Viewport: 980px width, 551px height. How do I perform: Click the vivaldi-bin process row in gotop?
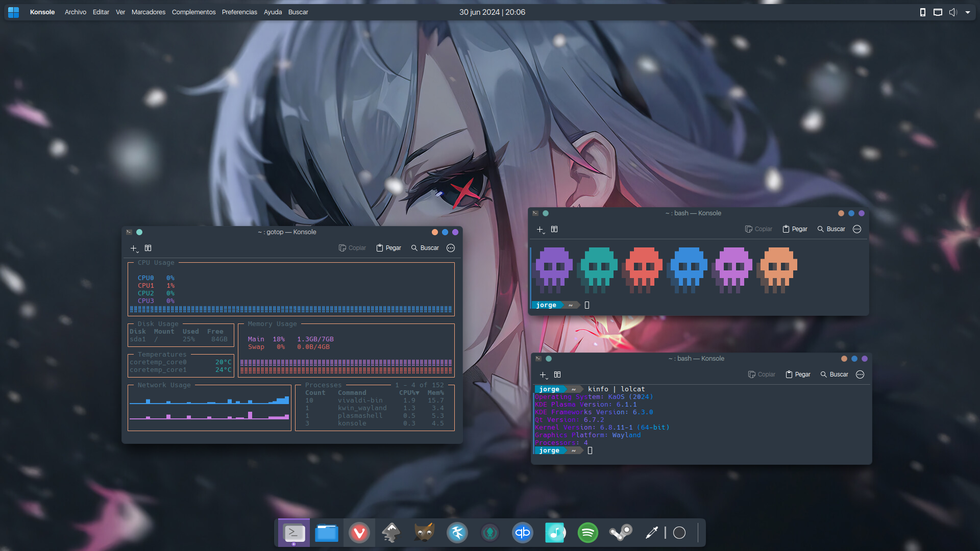pos(375,400)
